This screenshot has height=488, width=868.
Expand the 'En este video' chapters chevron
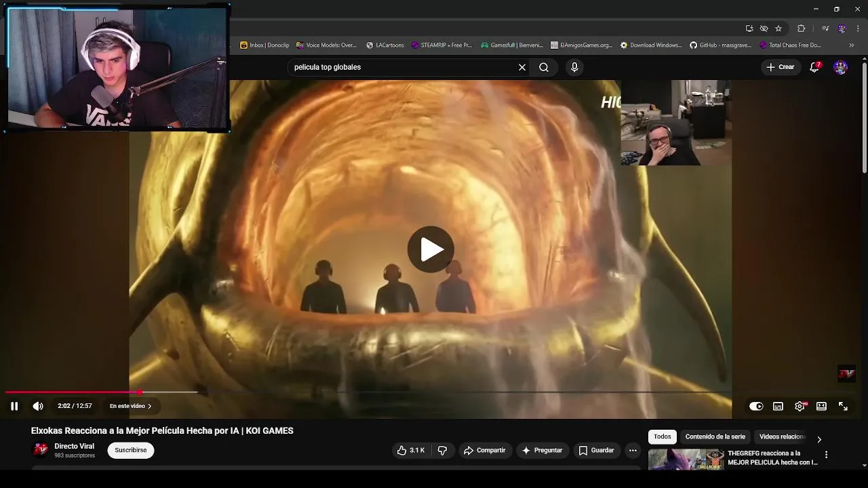pos(149,406)
